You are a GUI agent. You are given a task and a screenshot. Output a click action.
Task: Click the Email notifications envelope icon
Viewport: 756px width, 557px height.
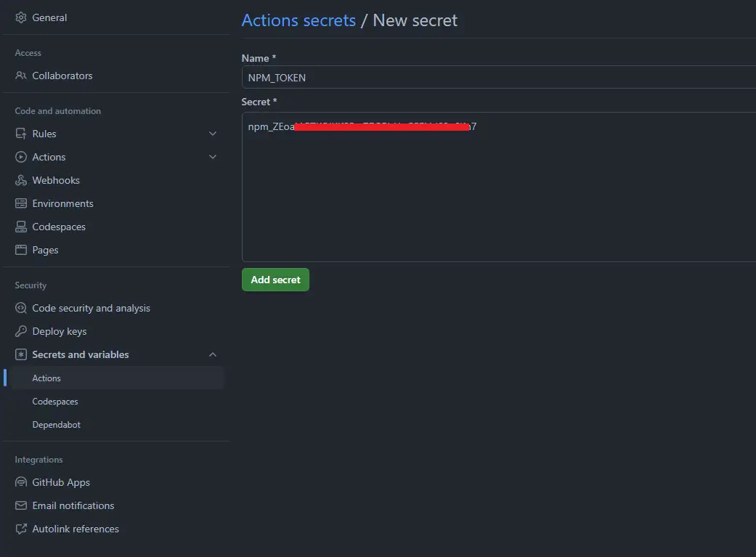21,505
